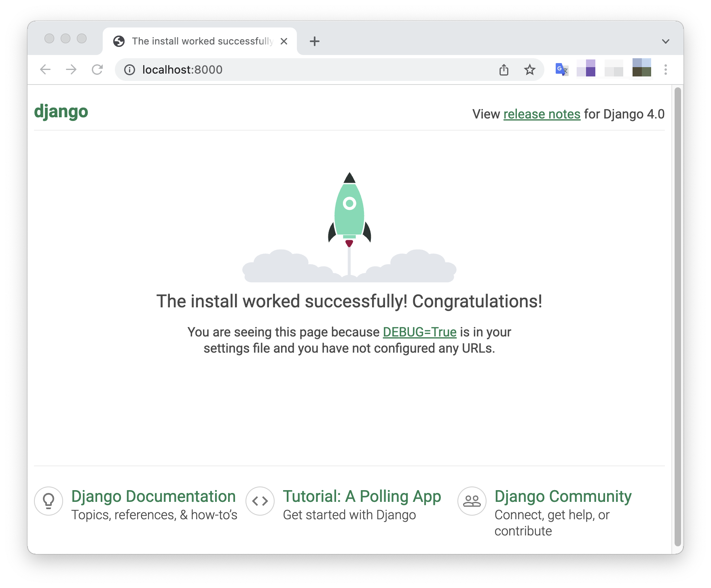
Task: Go back to the previous page
Action: click(45, 69)
